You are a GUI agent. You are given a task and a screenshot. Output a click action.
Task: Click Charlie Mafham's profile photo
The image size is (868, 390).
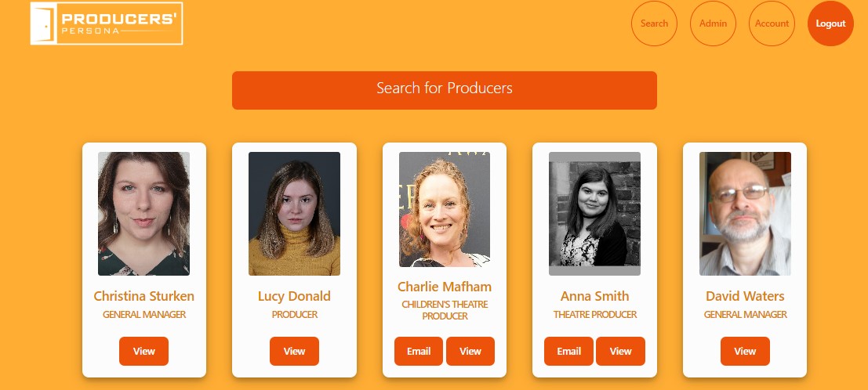445,209
